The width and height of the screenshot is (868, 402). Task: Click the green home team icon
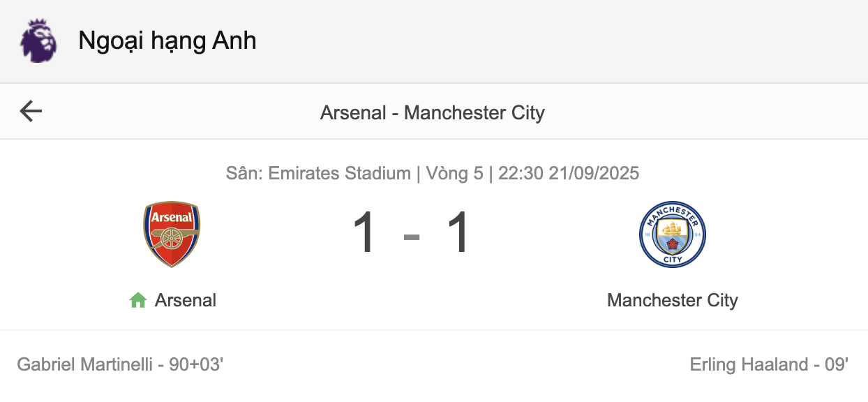click(x=138, y=301)
